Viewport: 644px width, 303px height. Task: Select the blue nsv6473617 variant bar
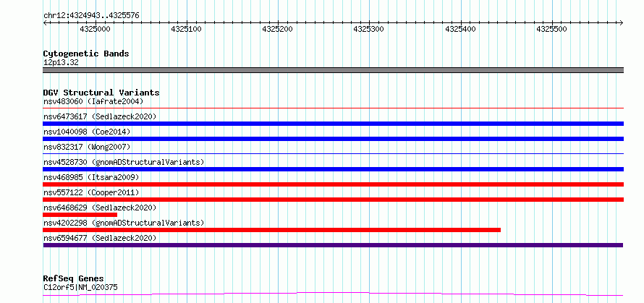(334, 124)
